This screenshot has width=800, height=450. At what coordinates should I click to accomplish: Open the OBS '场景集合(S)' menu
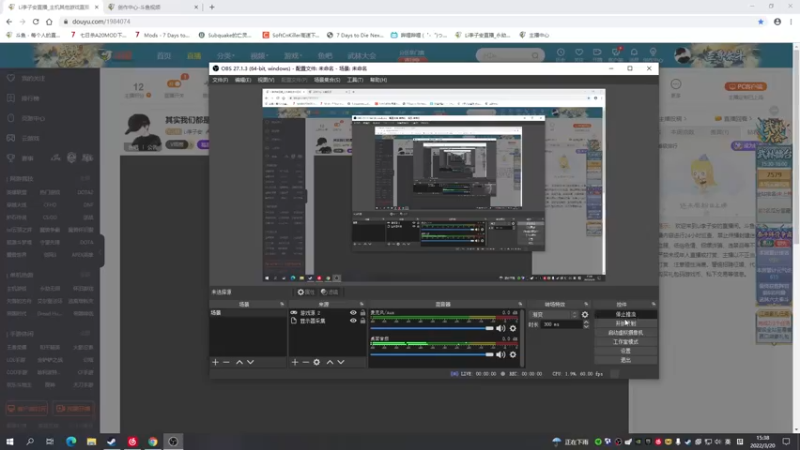point(327,80)
